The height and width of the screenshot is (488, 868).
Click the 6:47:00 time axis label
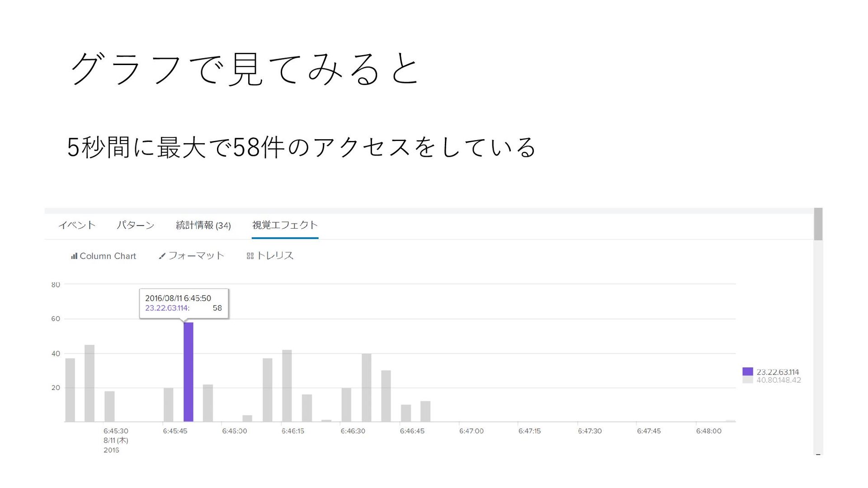pos(471,431)
